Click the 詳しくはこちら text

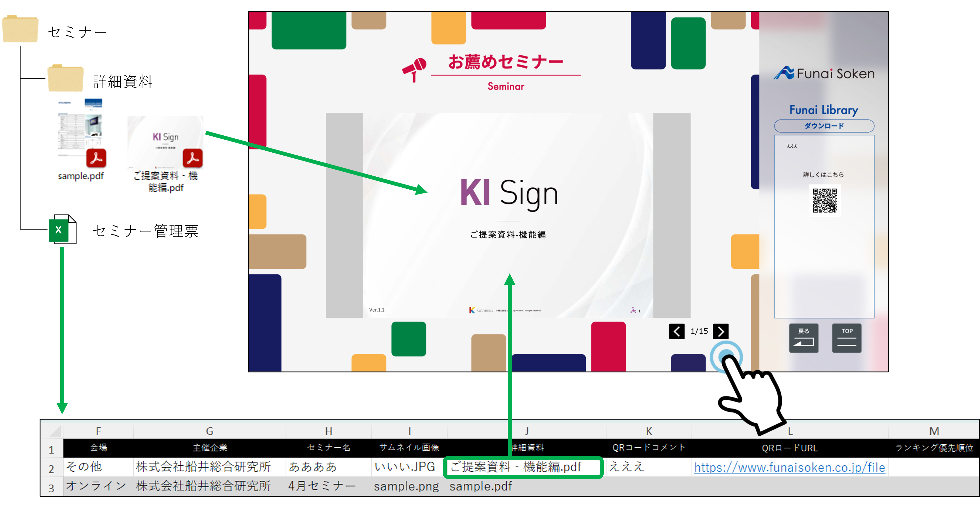click(x=823, y=175)
